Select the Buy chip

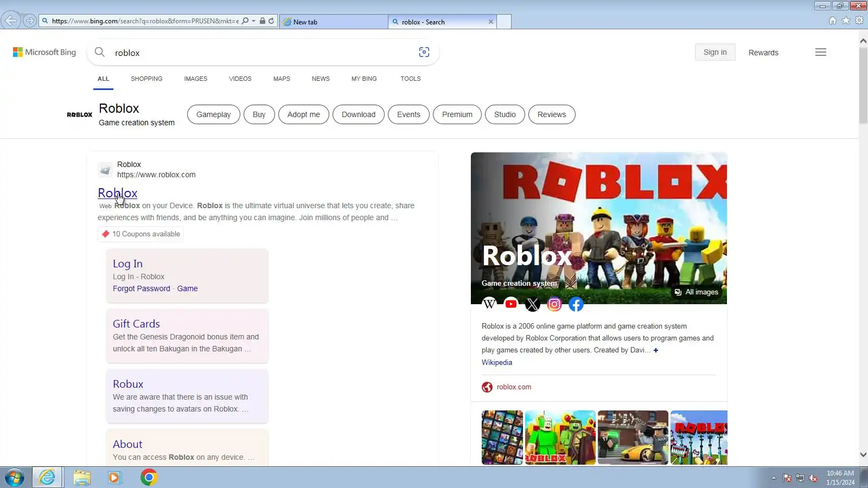(259, 114)
